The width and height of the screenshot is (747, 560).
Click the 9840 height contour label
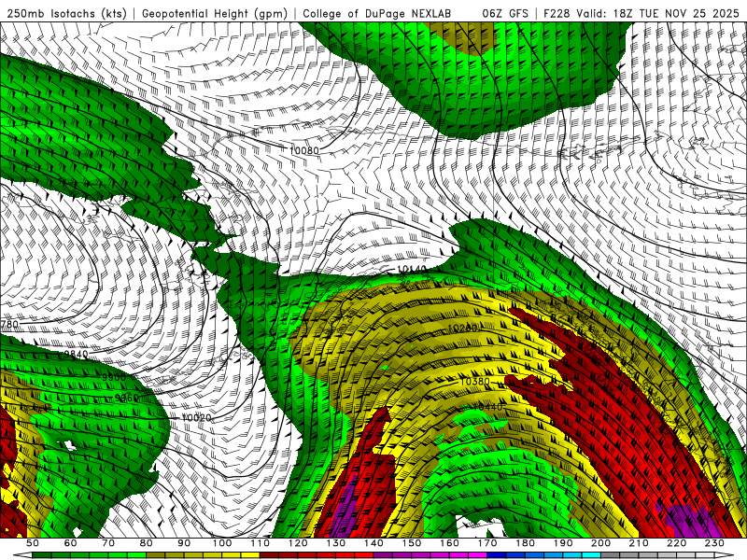[x=76, y=354]
